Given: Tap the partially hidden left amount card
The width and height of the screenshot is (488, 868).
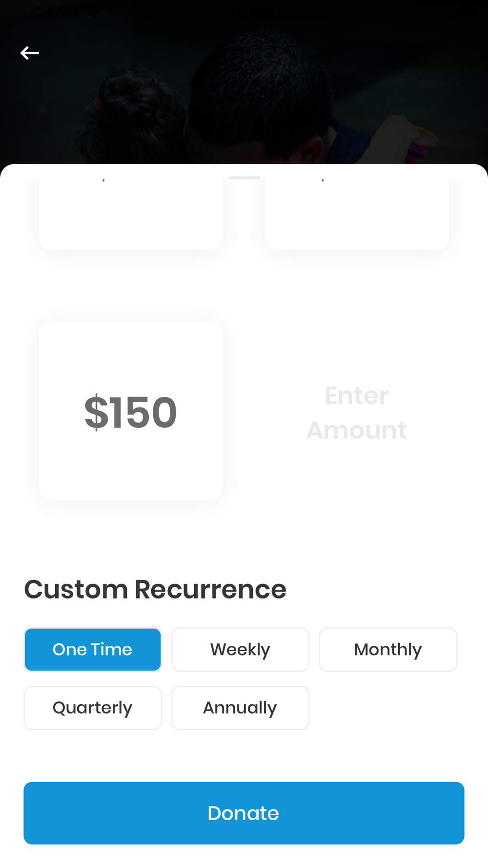Looking at the screenshot, I should [131, 214].
